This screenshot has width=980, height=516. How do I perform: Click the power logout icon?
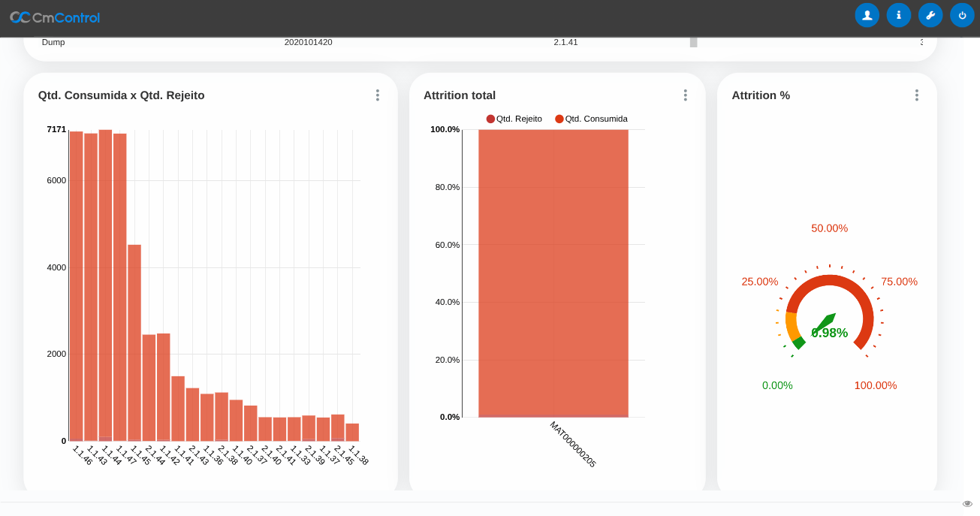[x=962, y=15]
